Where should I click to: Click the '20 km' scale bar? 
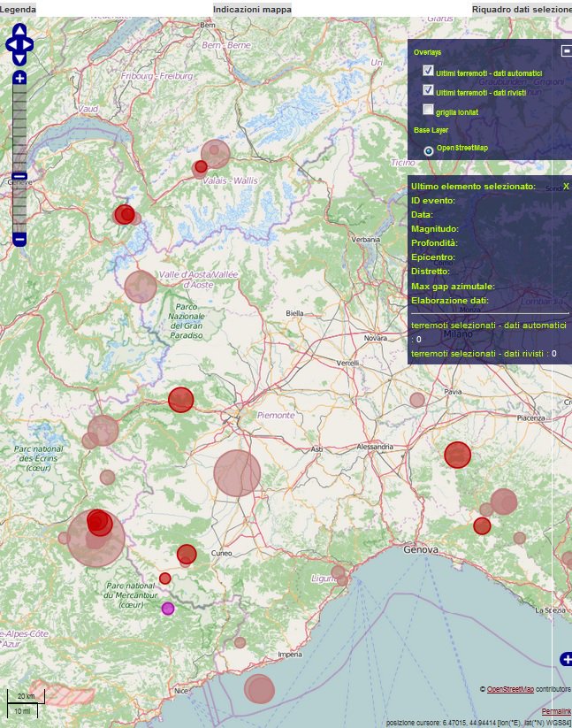tap(26, 696)
